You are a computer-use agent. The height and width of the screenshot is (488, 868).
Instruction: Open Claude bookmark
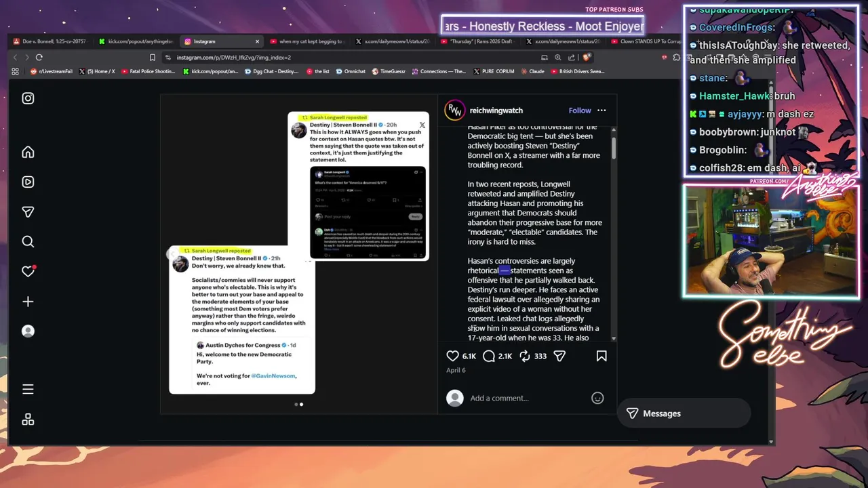pos(532,71)
